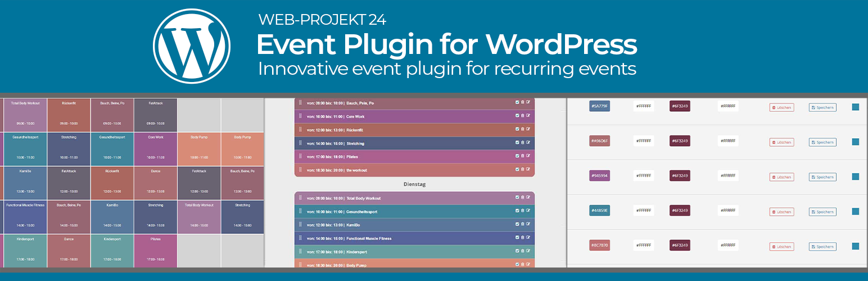The height and width of the screenshot is (281, 868).
Task: Click first #FFFFFF field in #BC7070 row
Action: [644, 246]
